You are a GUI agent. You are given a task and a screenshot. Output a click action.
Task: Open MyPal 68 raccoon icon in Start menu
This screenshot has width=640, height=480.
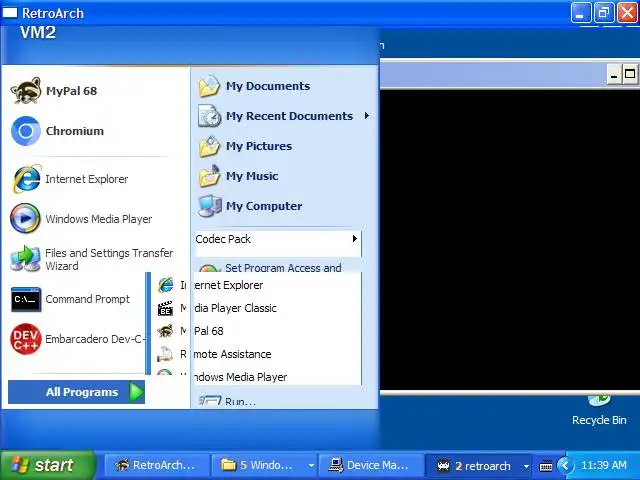(26, 91)
